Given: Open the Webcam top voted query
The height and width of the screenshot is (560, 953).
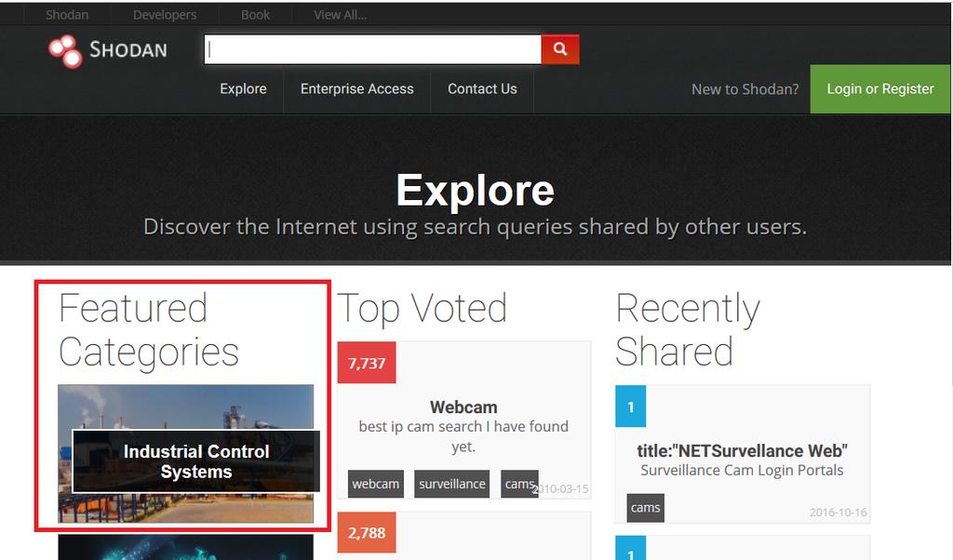Looking at the screenshot, I should click(x=463, y=407).
